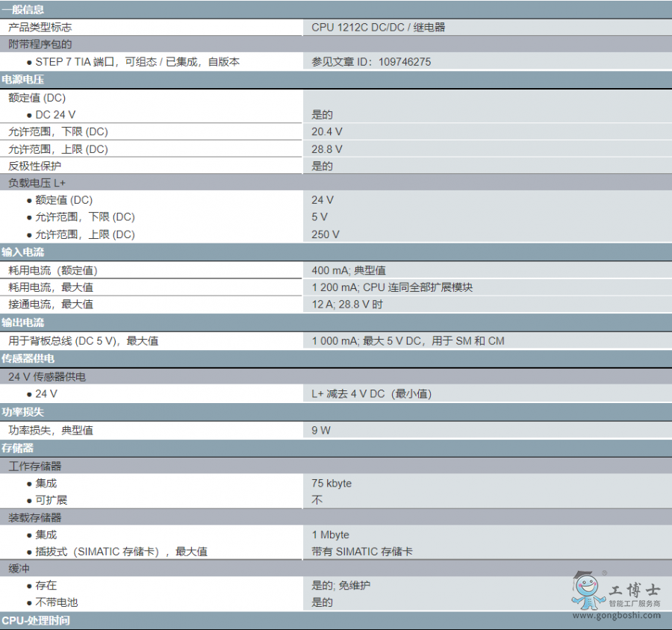Viewport: 672px width, 630px height.
Task: Select the 插拔式（SIMATIC 存储卡）label
Action: click(121, 552)
